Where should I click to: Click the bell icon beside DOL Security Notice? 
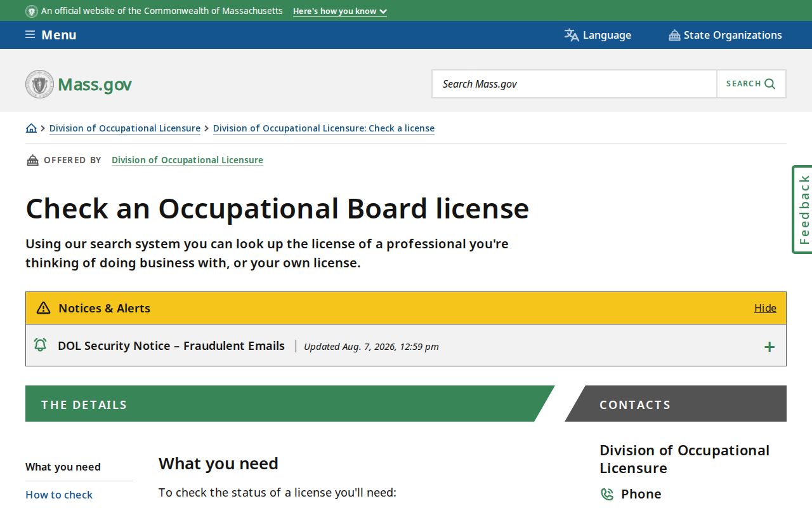pyautogui.click(x=40, y=345)
